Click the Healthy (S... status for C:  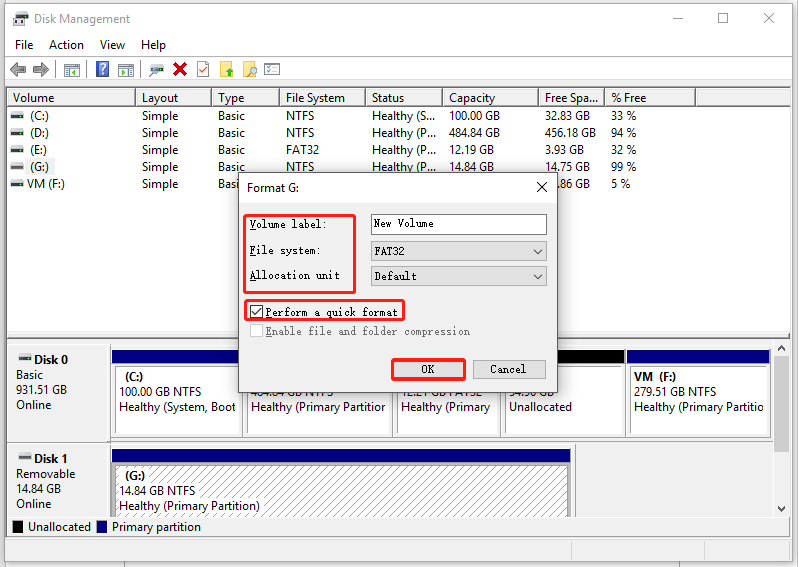click(404, 116)
